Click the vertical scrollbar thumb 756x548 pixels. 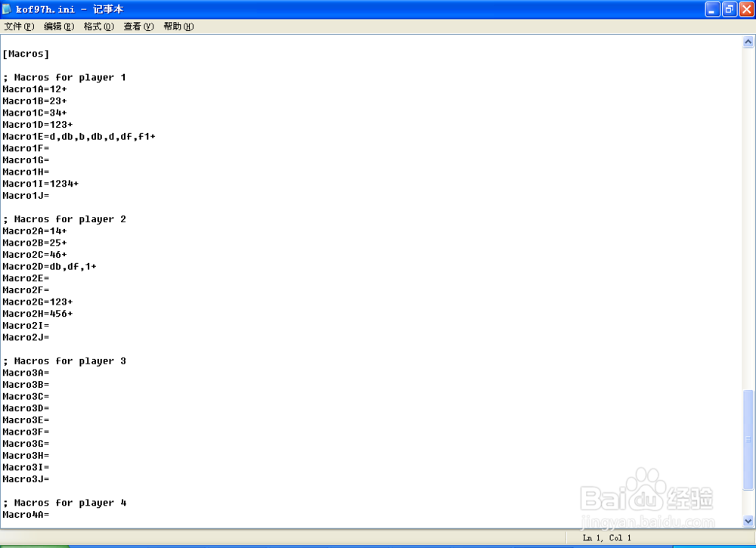[x=748, y=439]
